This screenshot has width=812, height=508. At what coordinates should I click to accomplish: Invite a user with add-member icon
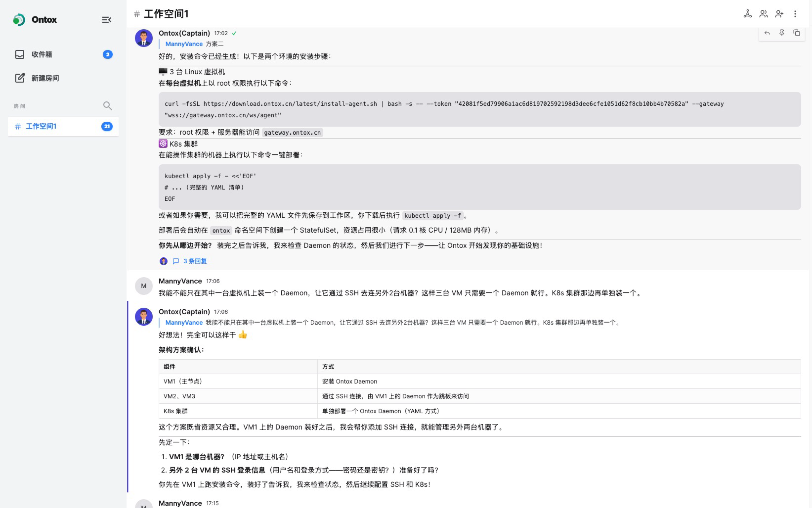point(779,14)
